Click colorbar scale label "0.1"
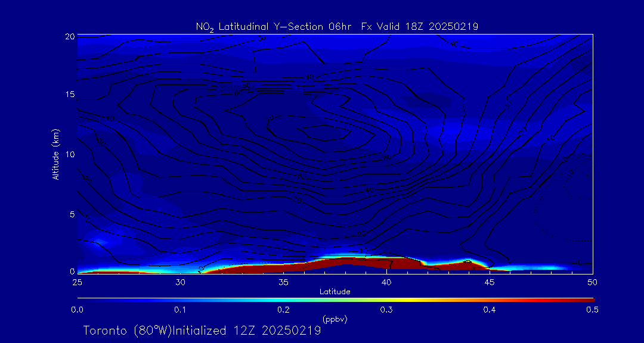The width and height of the screenshot is (644, 343). [x=180, y=310]
